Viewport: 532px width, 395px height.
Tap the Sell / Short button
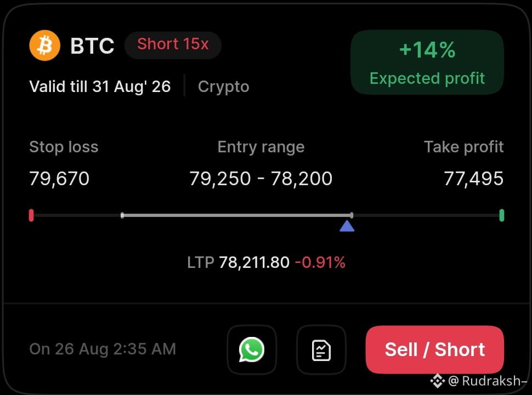(434, 350)
